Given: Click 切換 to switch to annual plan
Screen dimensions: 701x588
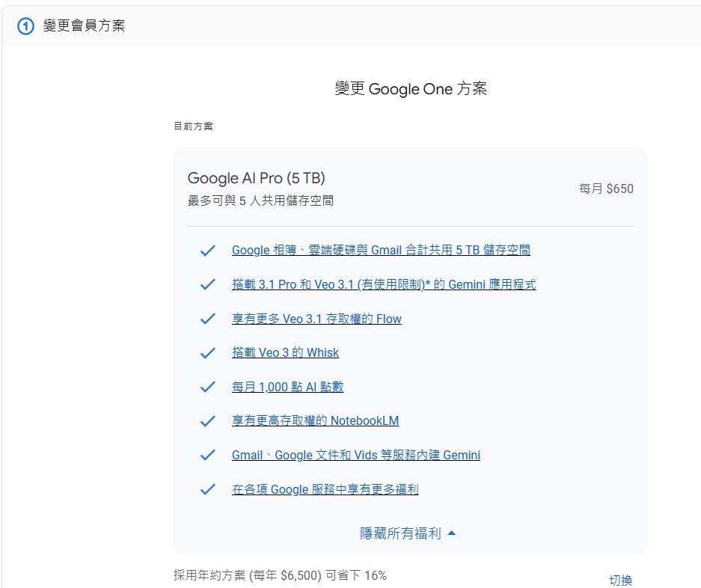Looking at the screenshot, I should [620, 580].
